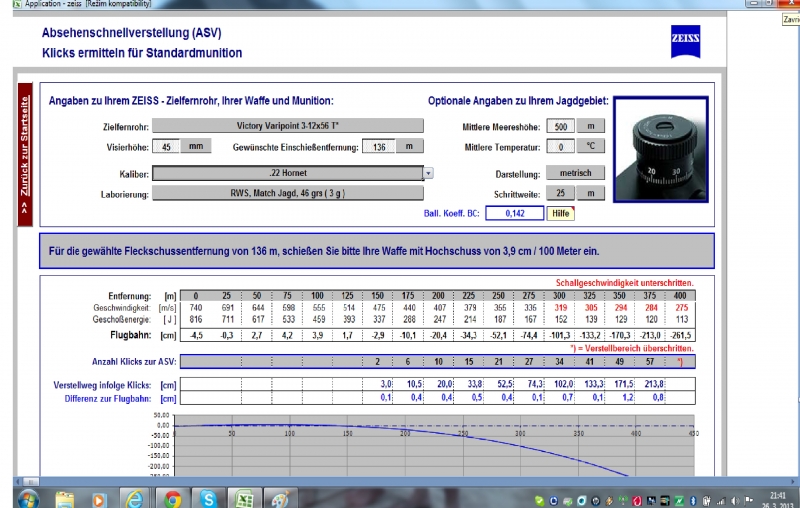Open the Windows Start menu

28,499
